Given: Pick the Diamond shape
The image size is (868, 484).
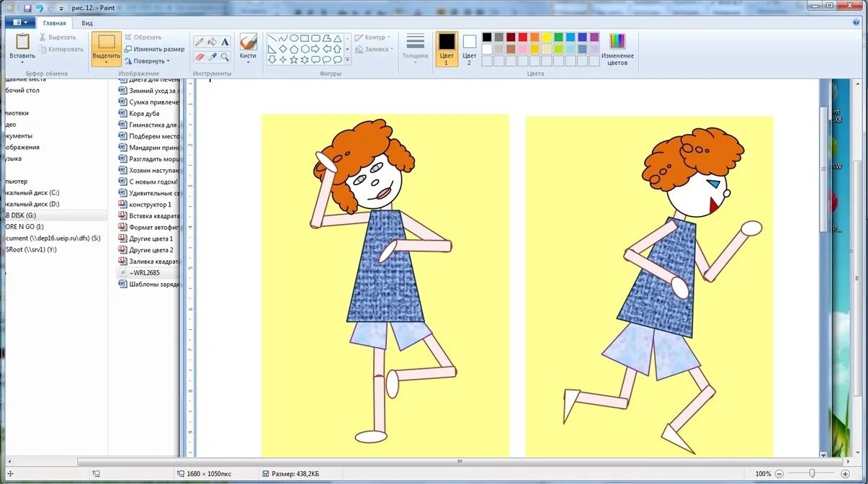Looking at the screenshot, I should pyautogui.click(x=283, y=49).
